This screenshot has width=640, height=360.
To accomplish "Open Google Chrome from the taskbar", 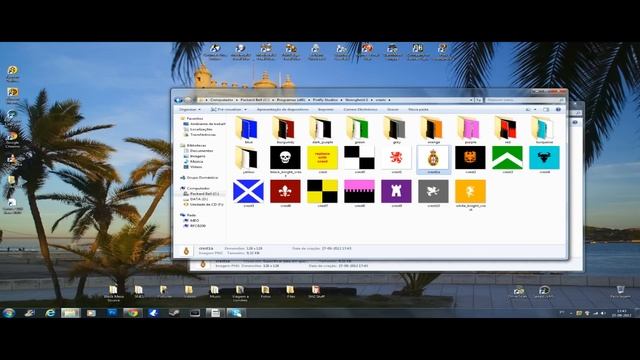I will (x=132, y=313).
